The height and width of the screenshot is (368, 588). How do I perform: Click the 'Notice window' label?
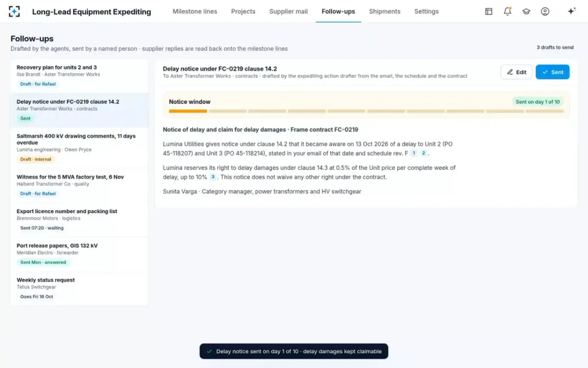point(190,102)
